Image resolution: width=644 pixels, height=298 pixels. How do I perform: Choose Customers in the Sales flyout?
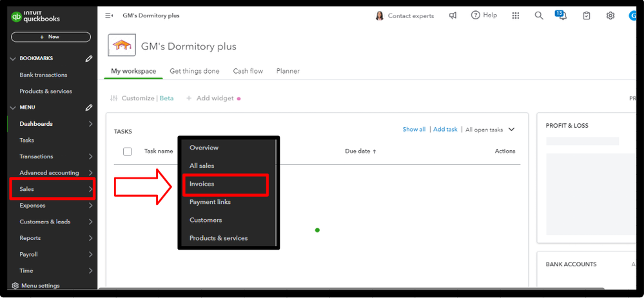tap(206, 220)
